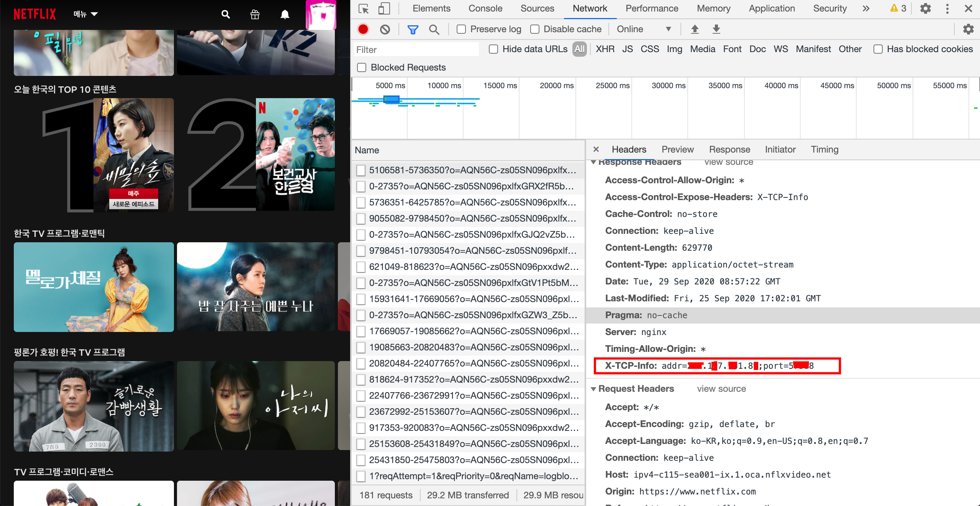Viewport: 980px width, 506px height.
Task: Expand the Netflix 메뉴 dropdown
Action: pyautogui.click(x=85, y=14)
